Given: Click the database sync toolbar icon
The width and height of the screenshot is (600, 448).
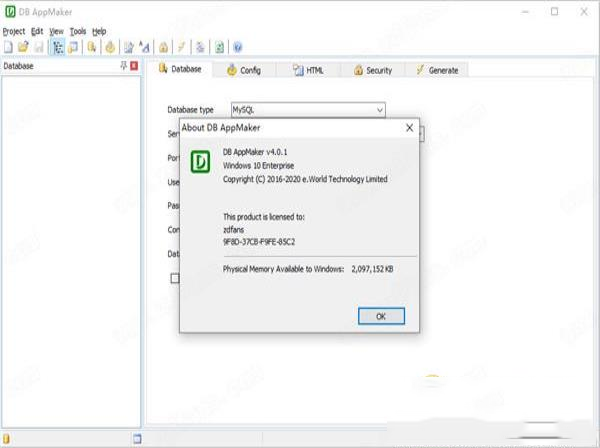Looking at the screenshot, I should coord(92,47).
